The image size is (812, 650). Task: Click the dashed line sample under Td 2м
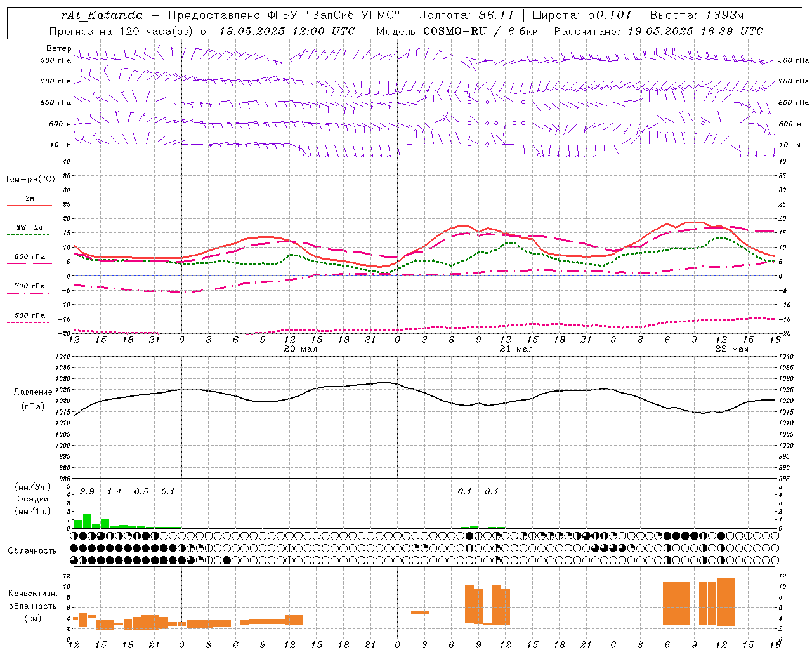[x=29, y=234]
